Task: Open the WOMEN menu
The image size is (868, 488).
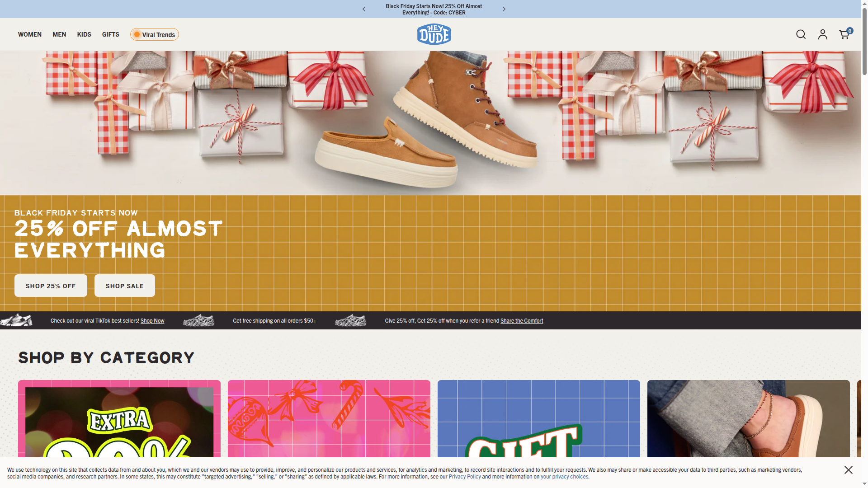Action: [x=29, y=34]
